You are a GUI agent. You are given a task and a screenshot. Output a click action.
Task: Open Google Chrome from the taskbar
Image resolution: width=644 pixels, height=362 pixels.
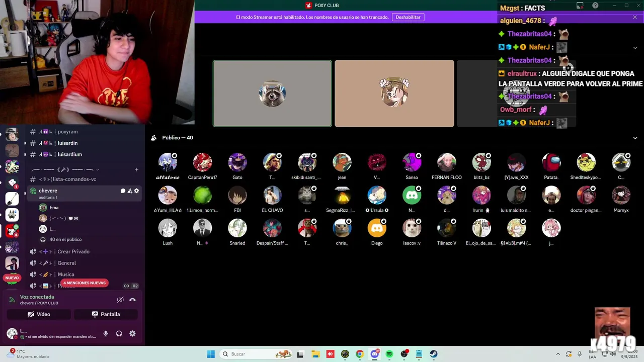click(359, 354)
